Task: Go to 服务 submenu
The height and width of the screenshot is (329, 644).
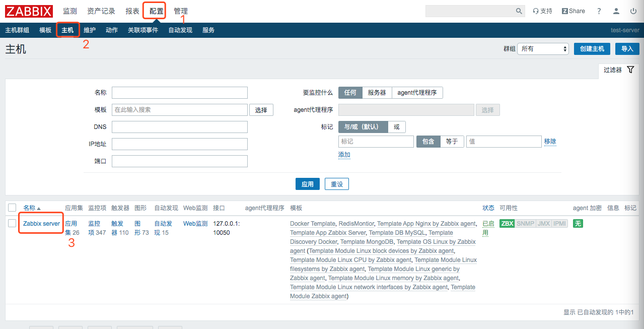Action: click(208, 30)
